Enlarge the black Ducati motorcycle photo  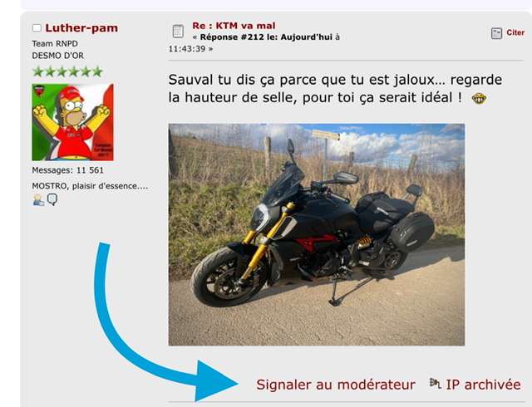coord(317,235)
